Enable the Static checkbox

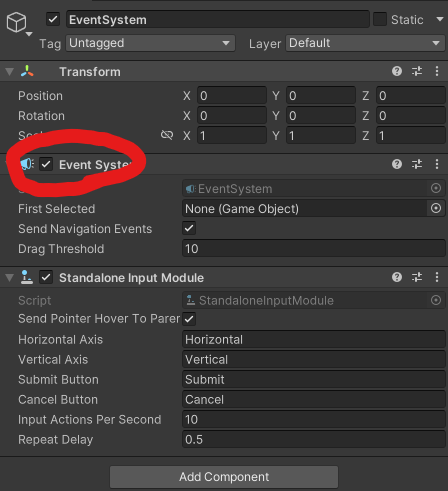coord(380,19)
